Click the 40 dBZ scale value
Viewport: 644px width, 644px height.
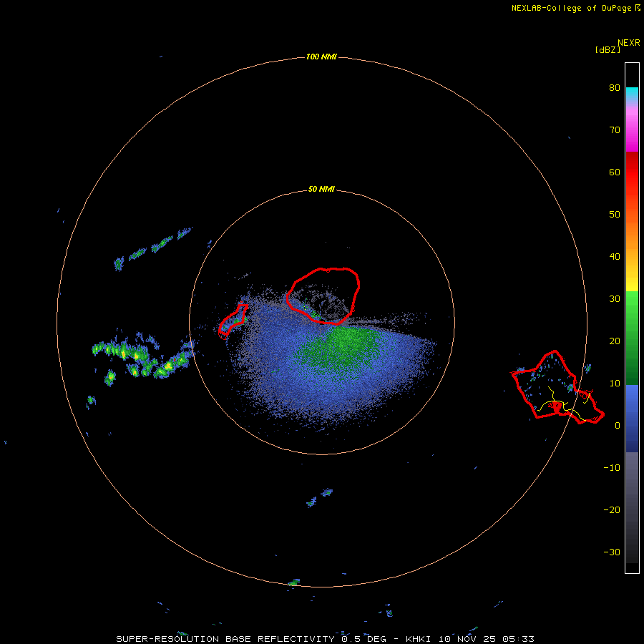tap(615, 257)
